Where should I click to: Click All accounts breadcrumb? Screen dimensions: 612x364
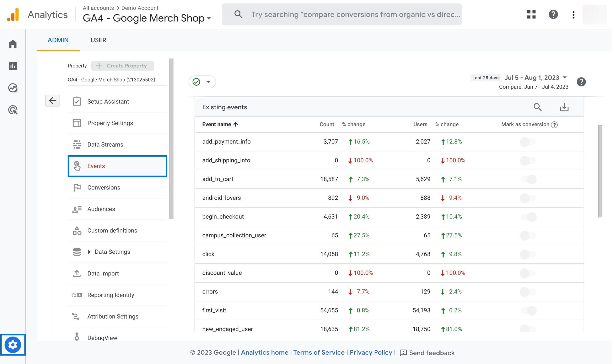tap(98, 8)
